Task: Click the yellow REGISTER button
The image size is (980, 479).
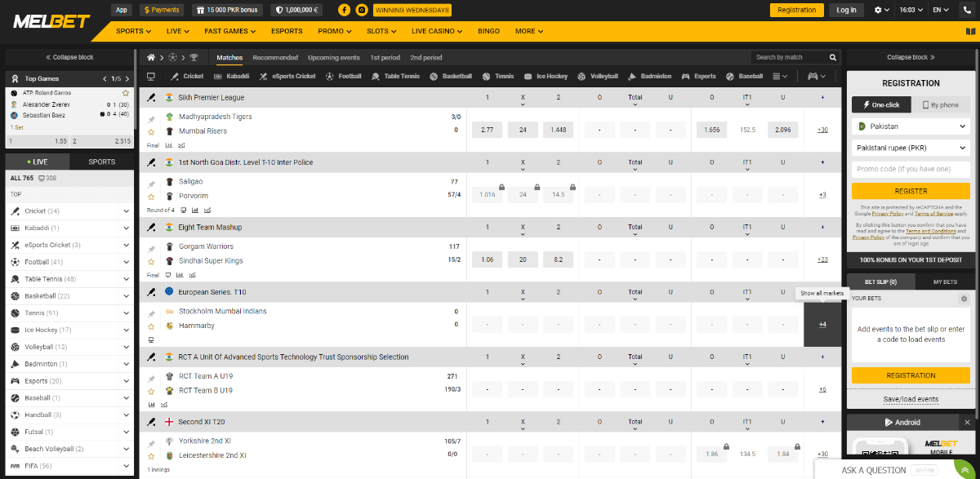Action: click(911, 191)
